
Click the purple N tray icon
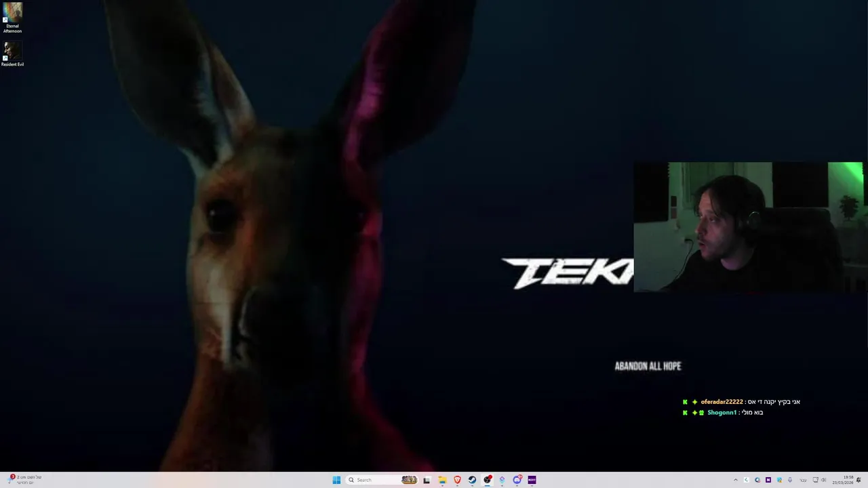[768, 480]
